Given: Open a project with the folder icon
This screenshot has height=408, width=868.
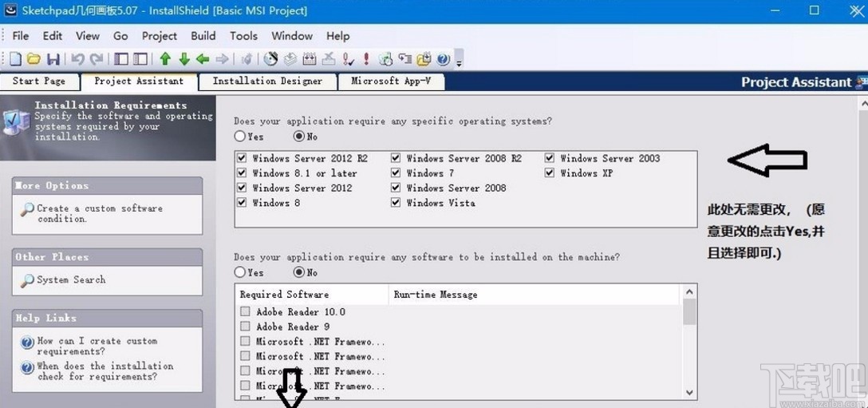Looking at the screenshot, I should (x=34, y=59).
